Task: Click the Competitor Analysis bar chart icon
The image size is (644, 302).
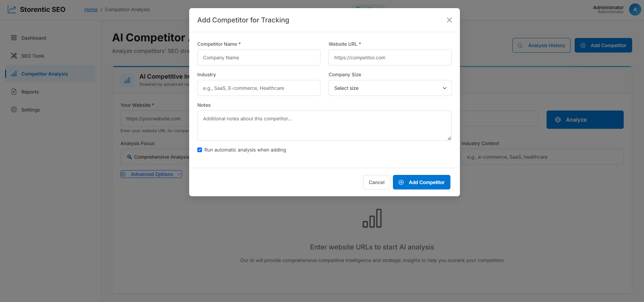Action: tap(14, 74)
